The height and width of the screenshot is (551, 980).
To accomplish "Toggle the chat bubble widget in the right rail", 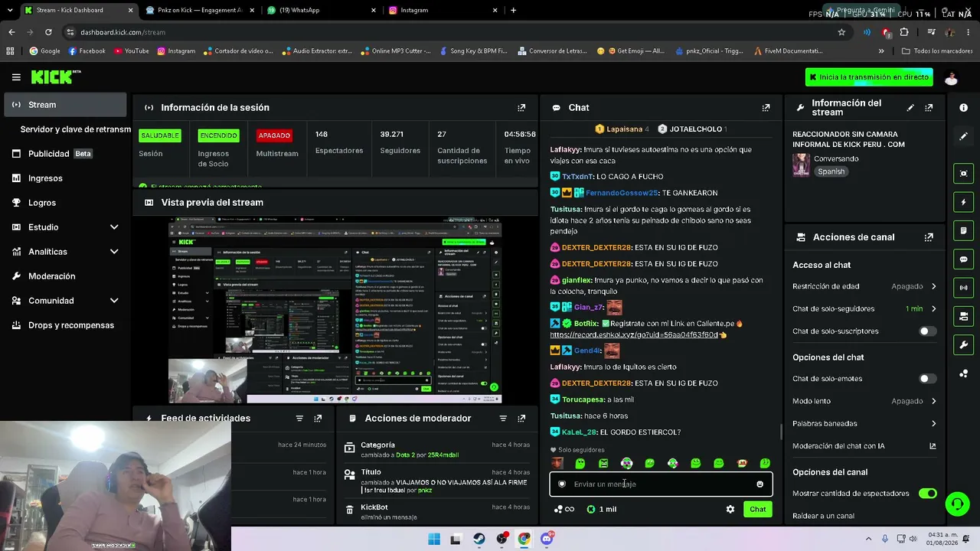I will point(963,259).
